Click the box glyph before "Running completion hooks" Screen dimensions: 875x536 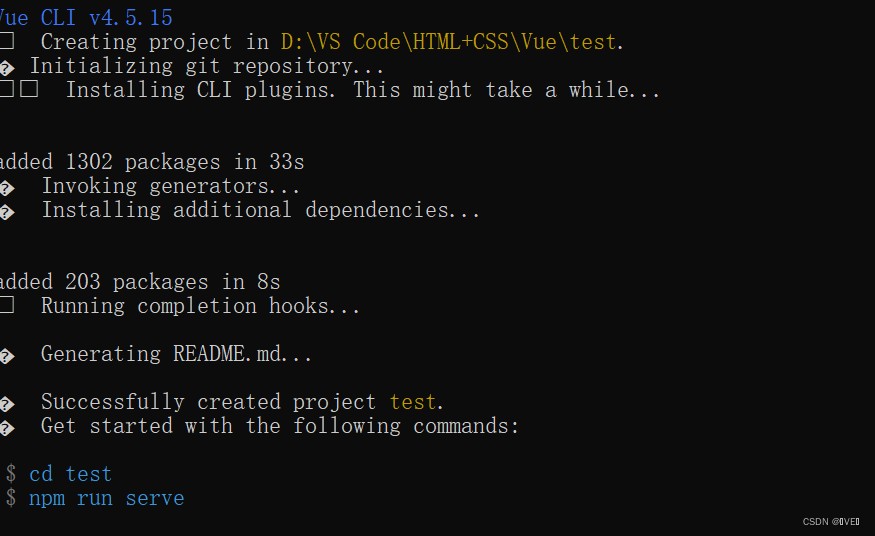pyautogui.click(x=7, y=306)
